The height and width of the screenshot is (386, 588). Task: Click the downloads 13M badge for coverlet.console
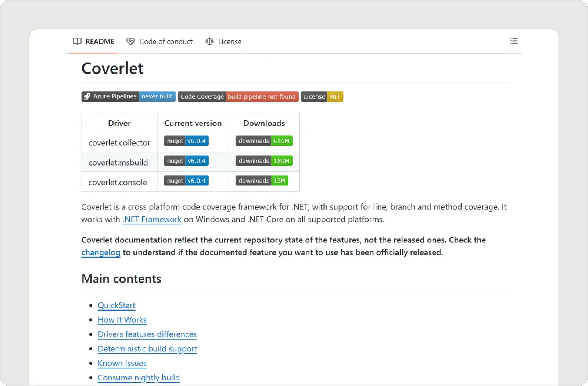pyautogui.click(x=261, y=180)
